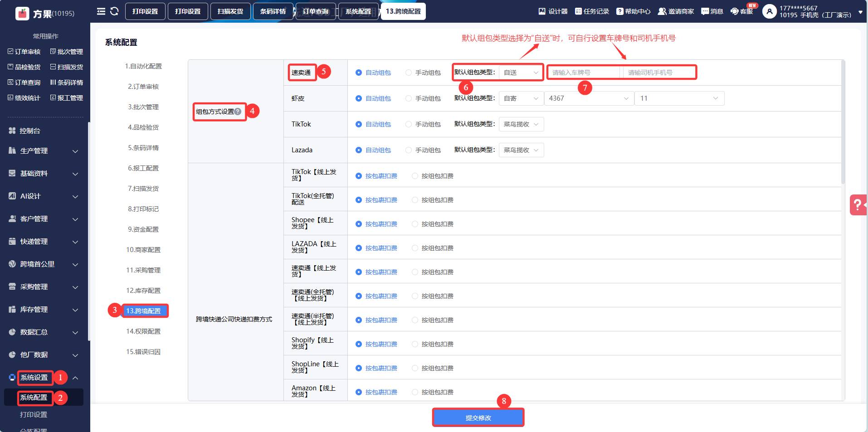
Task: Click the AI设计 sidebar icon
Action: tap(12, 196)
